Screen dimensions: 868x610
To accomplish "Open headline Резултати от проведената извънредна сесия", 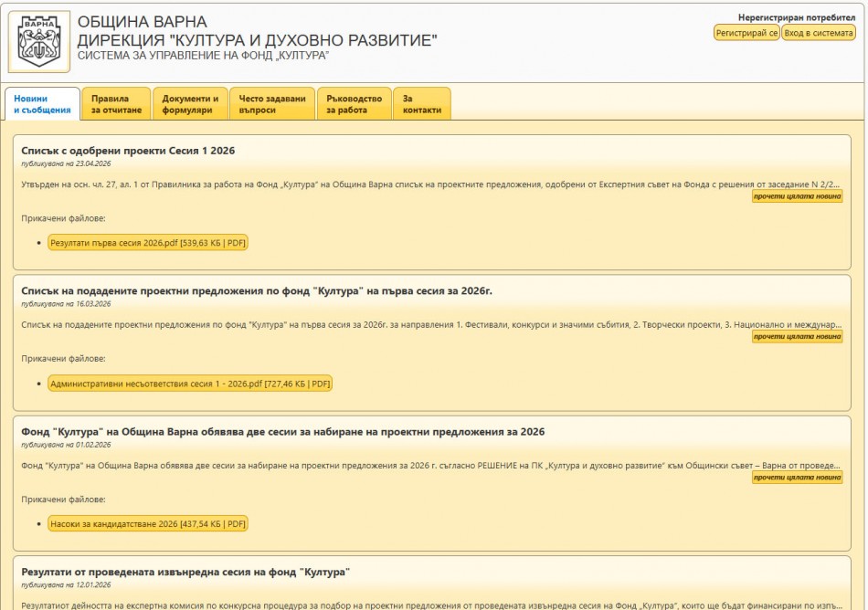I will (x=185, y=573).
